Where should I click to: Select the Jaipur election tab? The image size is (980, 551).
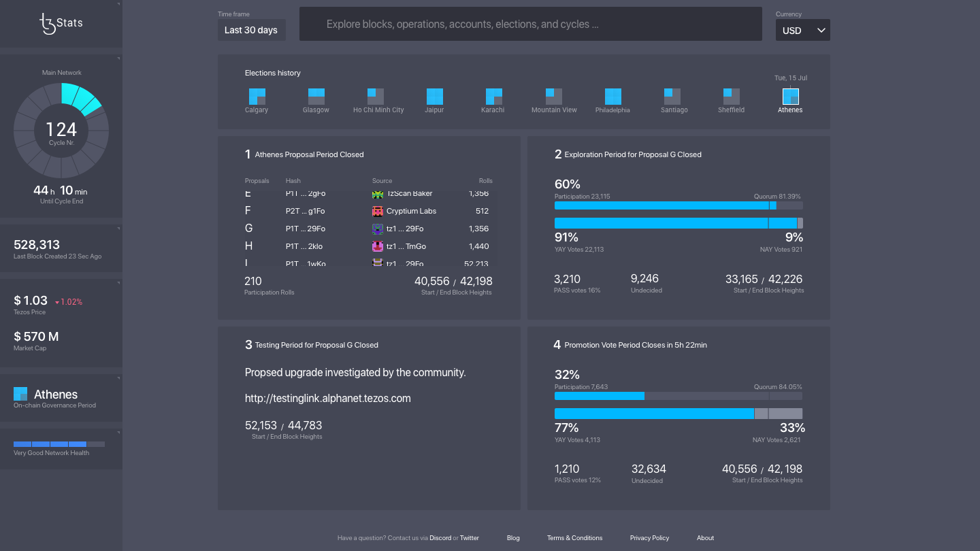pyautogui.click(x=434, y=96)
